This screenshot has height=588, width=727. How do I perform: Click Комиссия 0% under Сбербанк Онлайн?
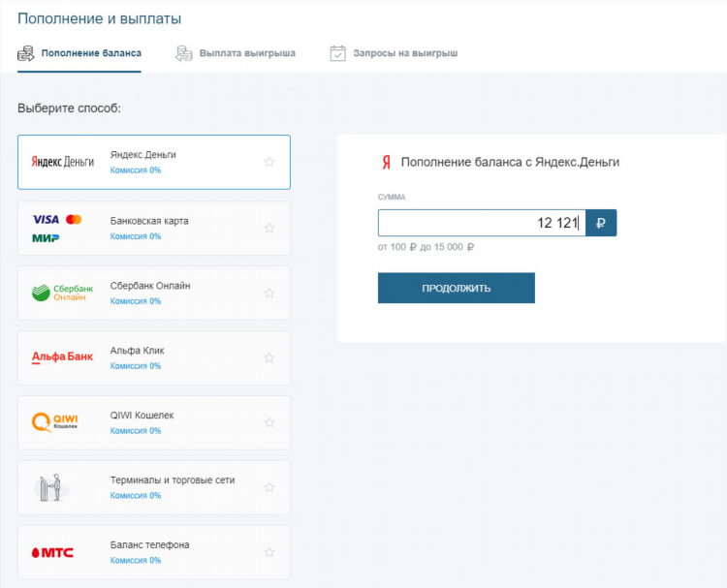pos(136,301)
